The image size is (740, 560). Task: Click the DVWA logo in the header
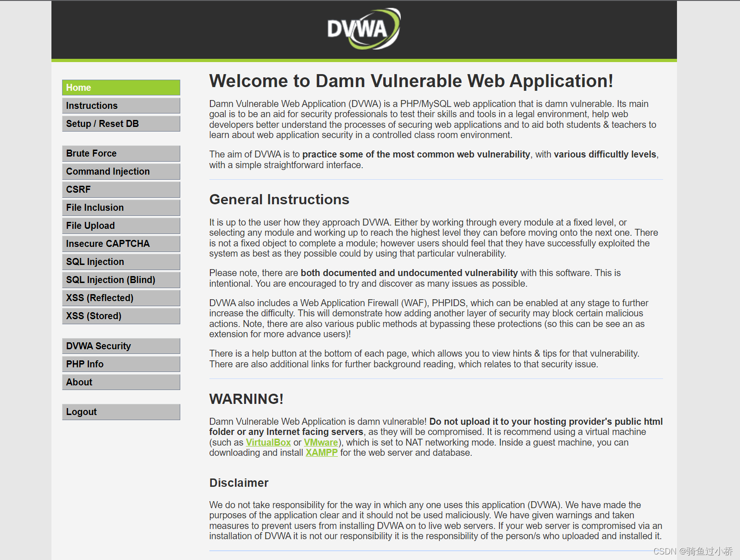pos(364,29)
